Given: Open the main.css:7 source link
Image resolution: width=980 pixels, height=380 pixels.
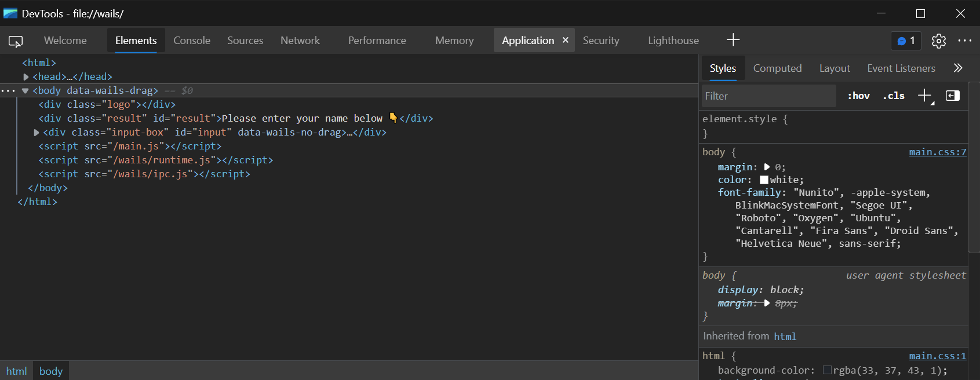Looking at the screenshot, I should point(937,152).
